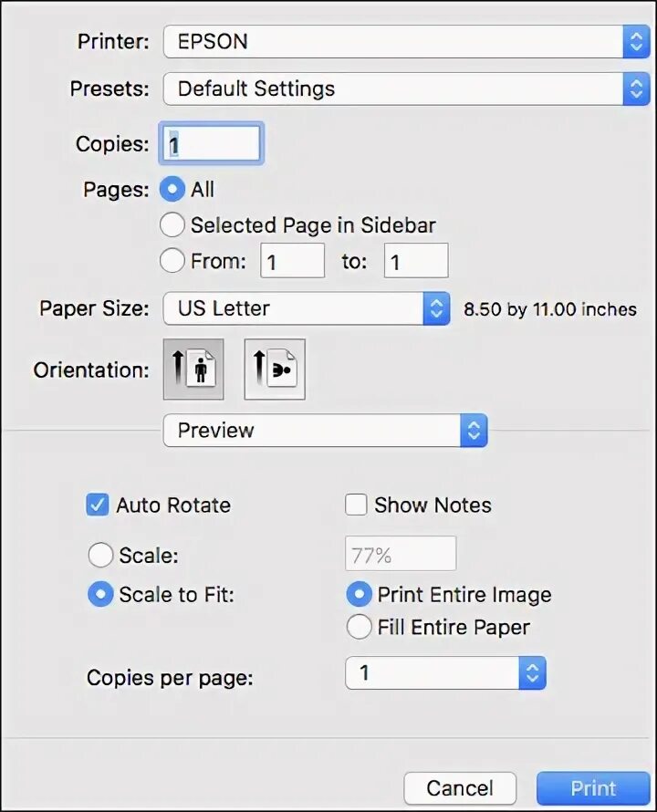The image size is (657, 812).
Task: Select Print Entire Image option
Action: (360, 595)
